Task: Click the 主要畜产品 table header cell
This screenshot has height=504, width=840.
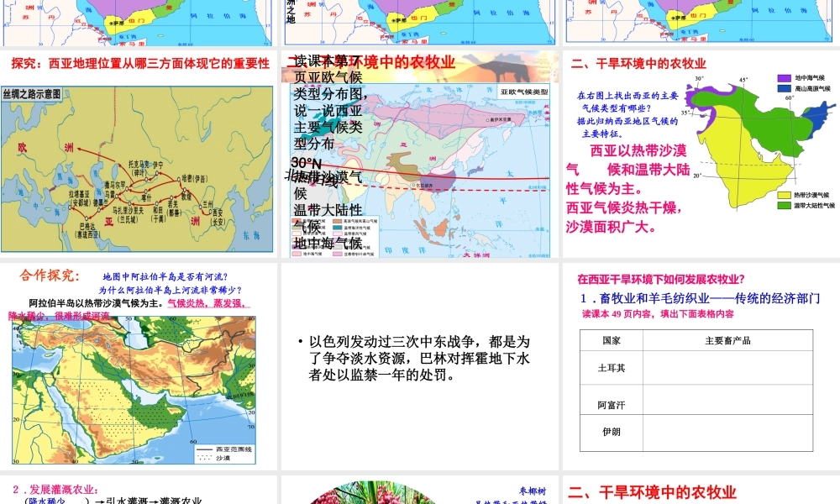Action: 727,341
